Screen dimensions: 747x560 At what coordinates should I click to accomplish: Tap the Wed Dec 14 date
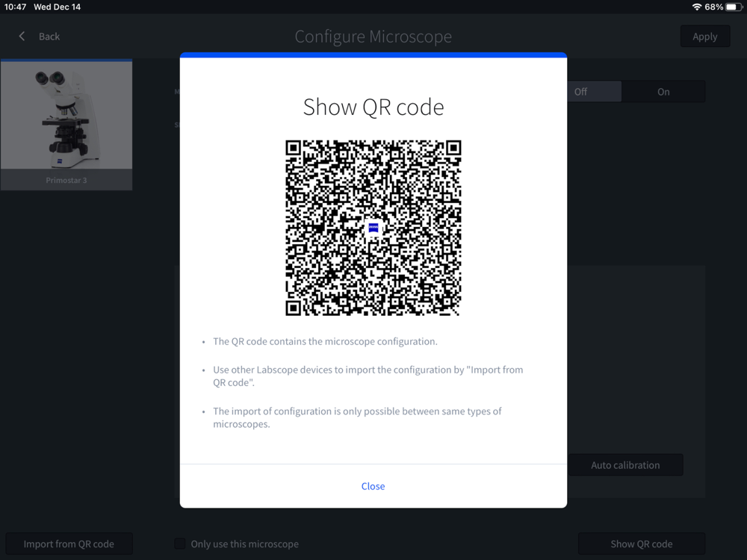[x=58, y=7]
